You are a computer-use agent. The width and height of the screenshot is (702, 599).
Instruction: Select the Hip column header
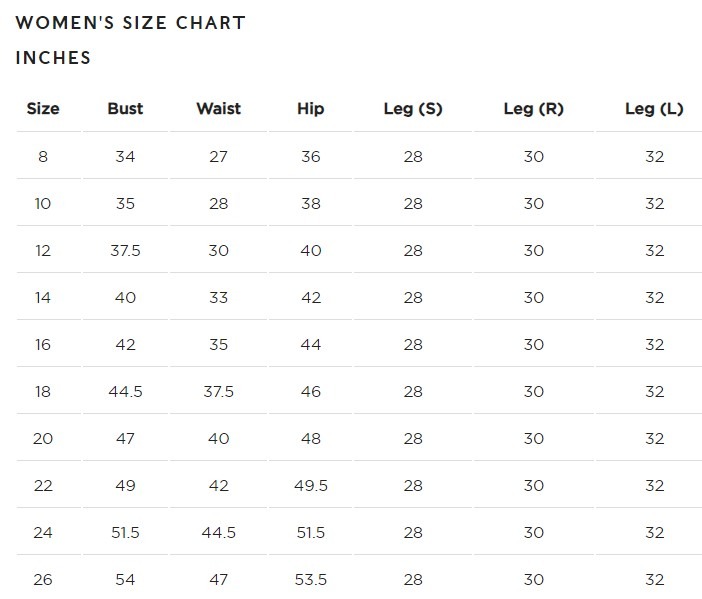pyautogui.click(x=311, y=109)
